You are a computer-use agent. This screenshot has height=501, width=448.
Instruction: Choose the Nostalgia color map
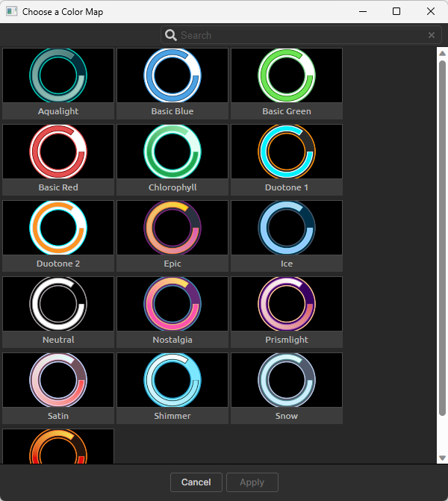pyautogui.click(x=172, y=312)
